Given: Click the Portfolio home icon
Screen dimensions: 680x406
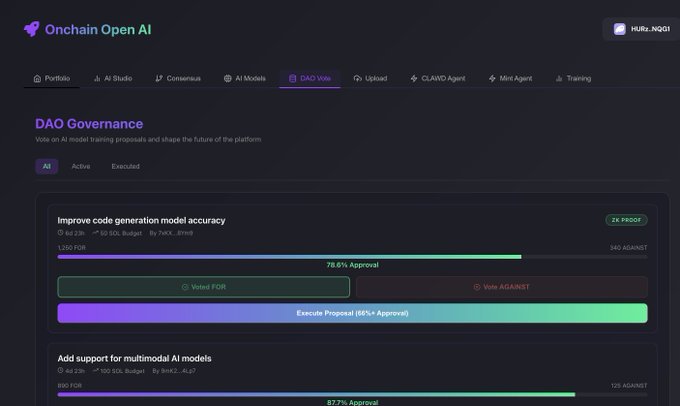Looking at the screenshot, I should 37,79.
